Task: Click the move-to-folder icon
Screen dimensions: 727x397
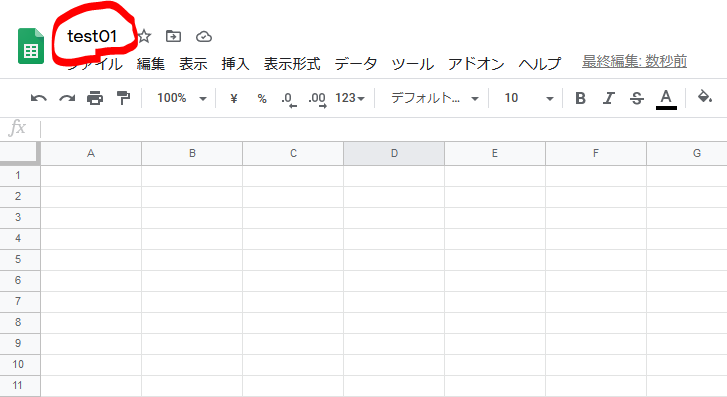Action: click(173, 36)
